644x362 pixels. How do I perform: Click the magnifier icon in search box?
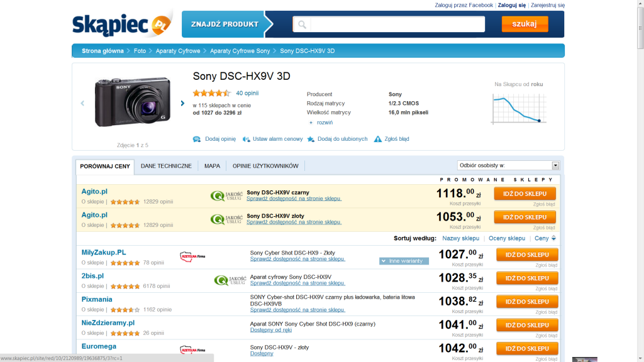pyautogui.click(x=302, y=25)
